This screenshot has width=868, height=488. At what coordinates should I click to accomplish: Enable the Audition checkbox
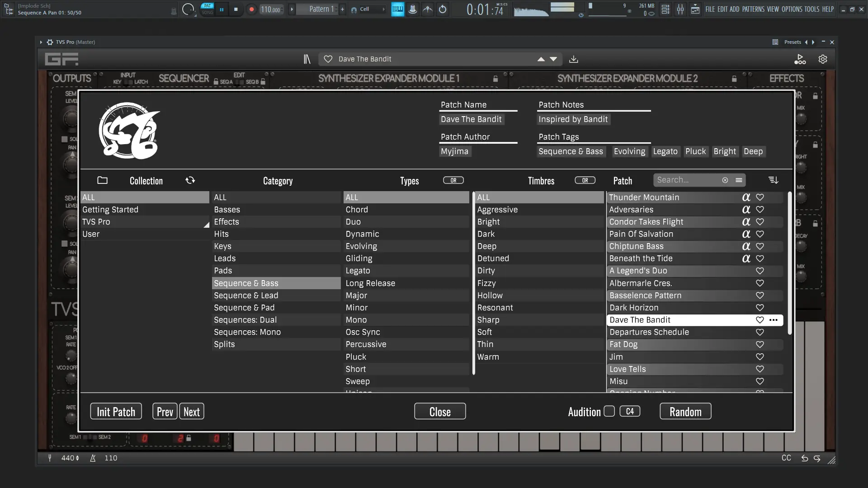coord(609,411)
